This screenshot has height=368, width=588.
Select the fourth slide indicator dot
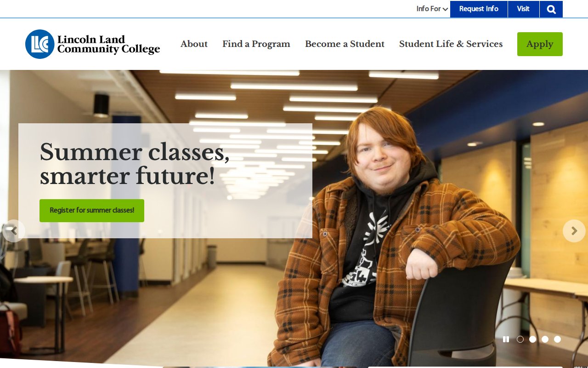(x=557, y=339)
